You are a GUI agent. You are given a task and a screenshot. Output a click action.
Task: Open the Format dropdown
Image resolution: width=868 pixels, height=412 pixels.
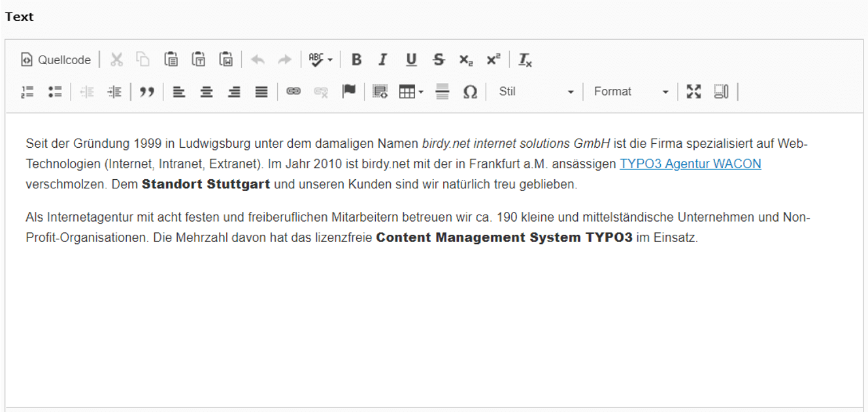[x=631, y=92]
